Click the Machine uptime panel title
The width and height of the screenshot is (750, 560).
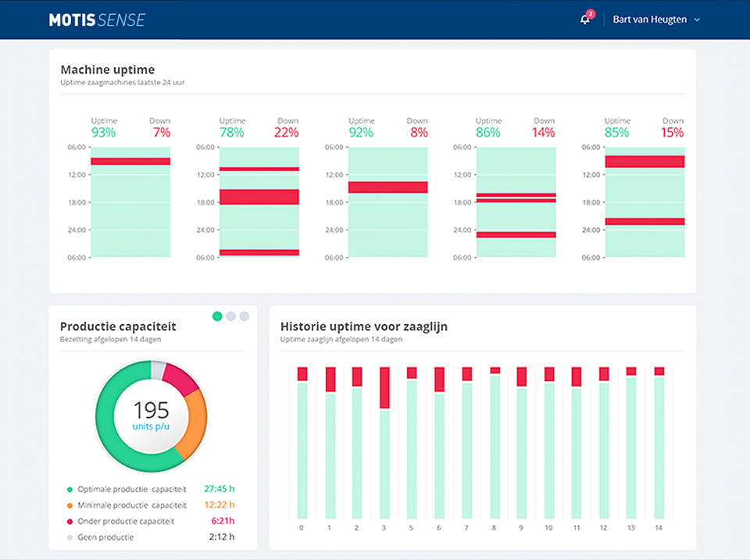[x=107, y=70]
